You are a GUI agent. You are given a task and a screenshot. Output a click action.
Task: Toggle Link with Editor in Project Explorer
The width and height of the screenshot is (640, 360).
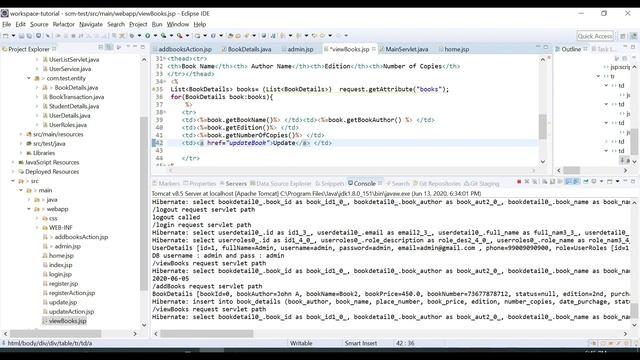click(109, 48)
